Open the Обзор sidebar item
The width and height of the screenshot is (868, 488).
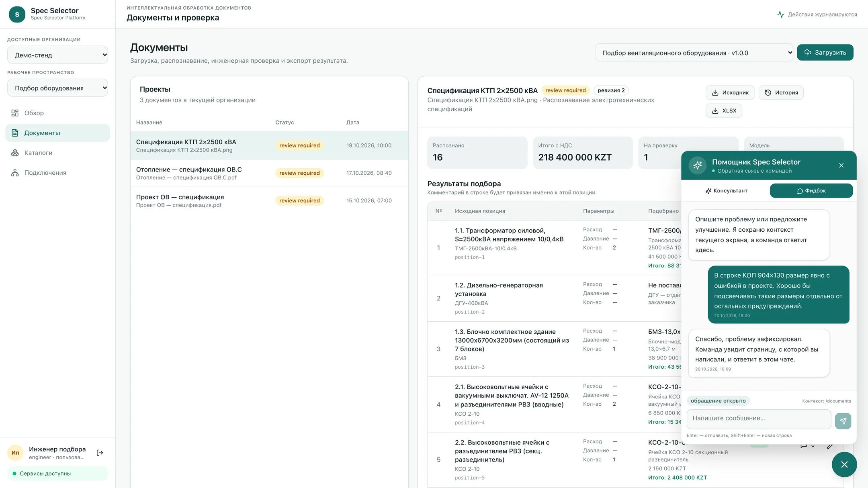tap(57, 113)
